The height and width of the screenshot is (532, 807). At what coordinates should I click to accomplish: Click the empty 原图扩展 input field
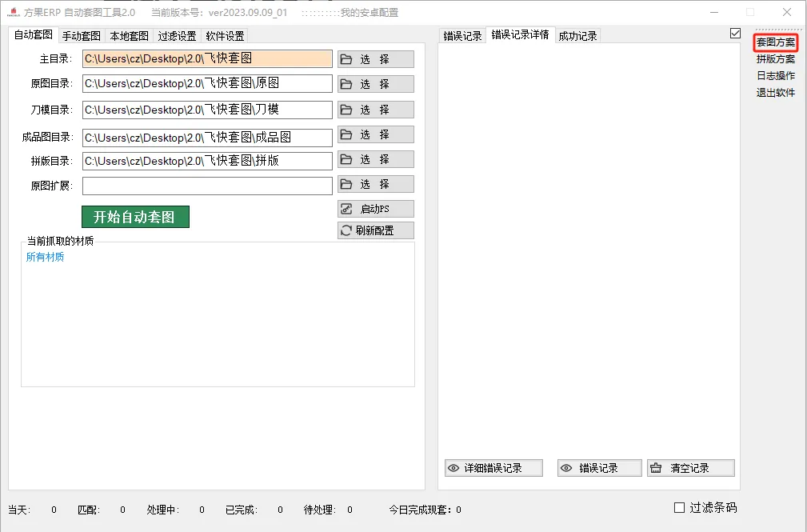click(x=207, y=186)
